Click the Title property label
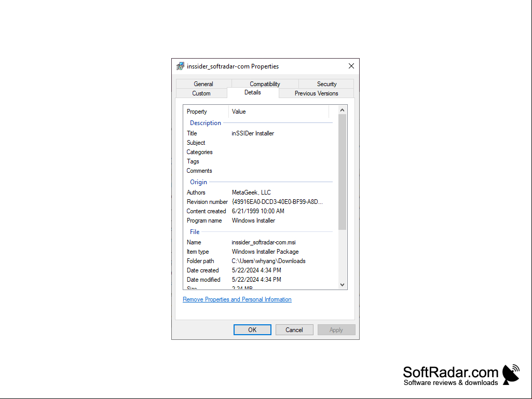Screen dimensions: 532x399 coord(192,133)
